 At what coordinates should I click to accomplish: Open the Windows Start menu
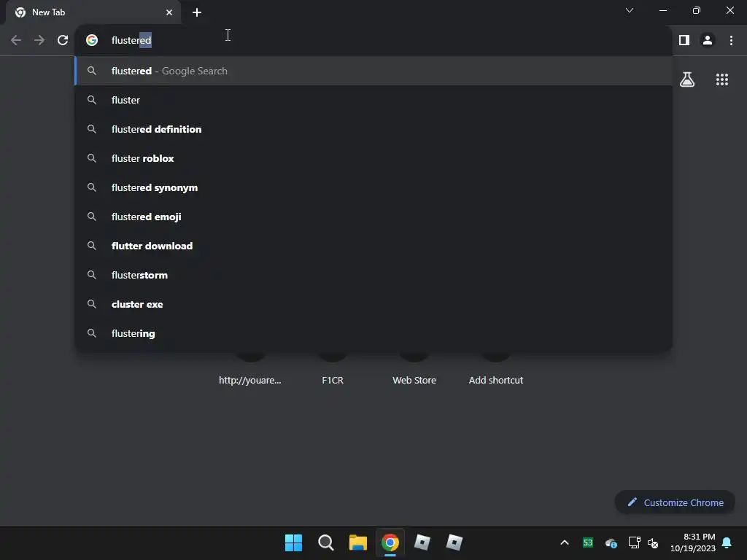293,542
